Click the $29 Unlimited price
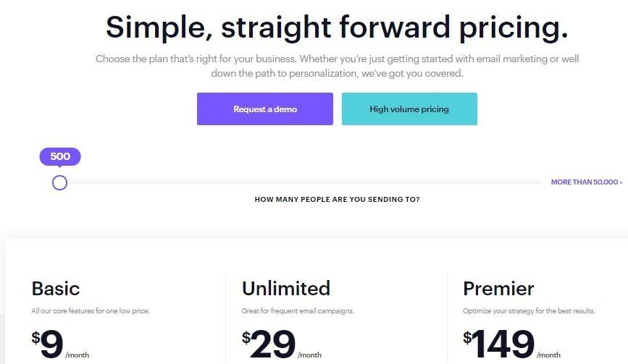Viewport: 628px width, 364px height. (269, 344)
